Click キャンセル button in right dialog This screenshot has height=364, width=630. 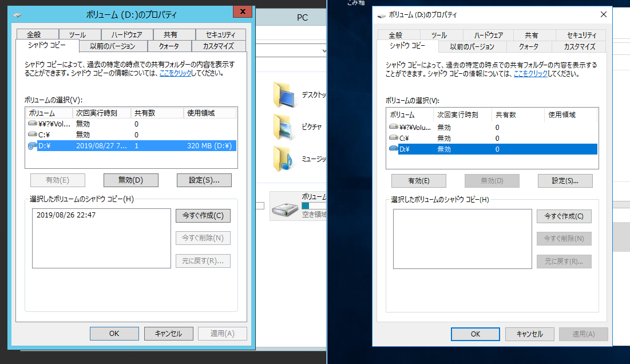coord(529,334)
